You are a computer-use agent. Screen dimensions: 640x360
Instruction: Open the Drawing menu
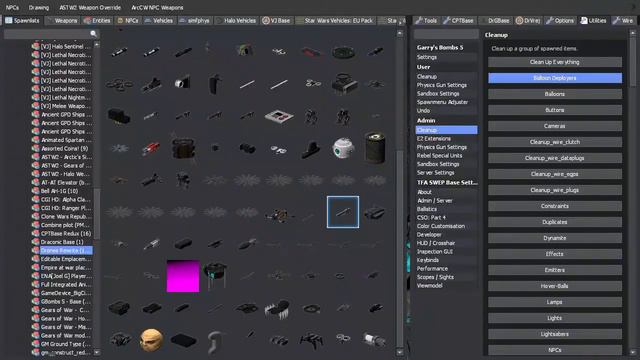39,7
